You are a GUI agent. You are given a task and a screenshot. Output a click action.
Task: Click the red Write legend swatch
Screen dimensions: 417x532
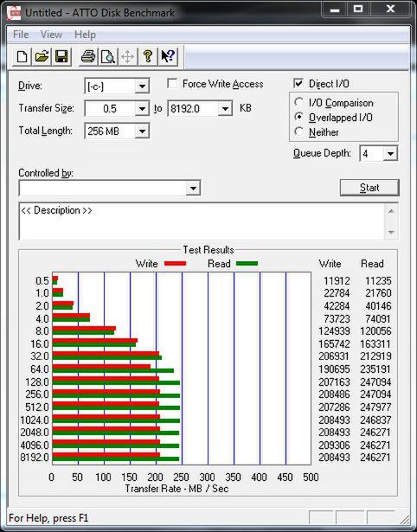tap(175, 263)
